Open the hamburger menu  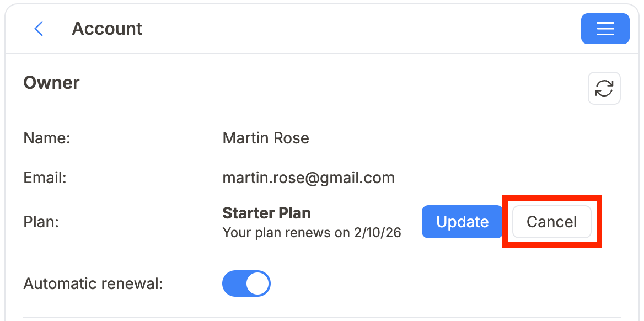[605, 29]
